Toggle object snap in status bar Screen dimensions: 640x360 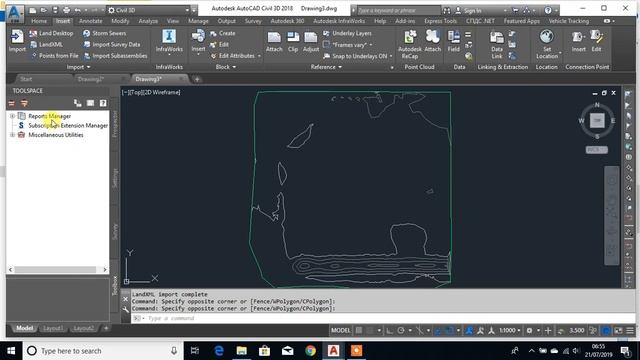coord(448,331)
